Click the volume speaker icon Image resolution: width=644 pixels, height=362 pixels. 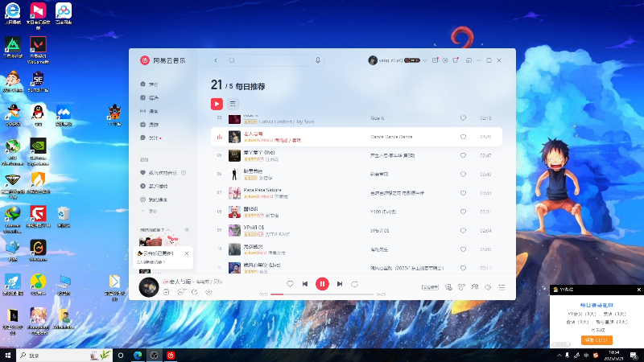(x=488, y=287)
